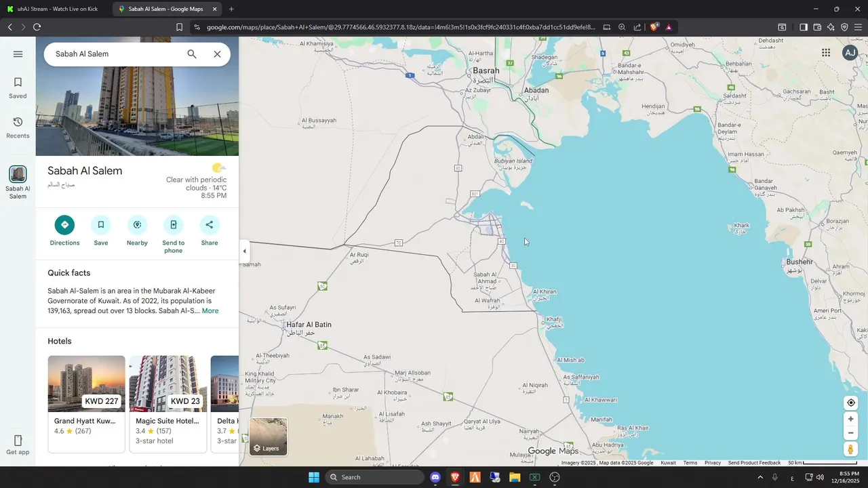Open the Windows Start menu
868x488 pixels.
(314, 477)
